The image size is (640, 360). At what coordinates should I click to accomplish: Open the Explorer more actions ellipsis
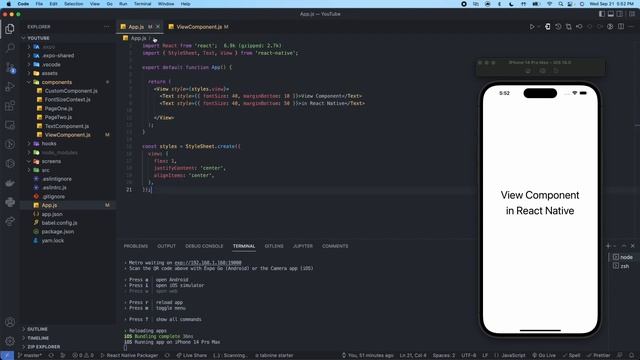click(x=107, y=27)
